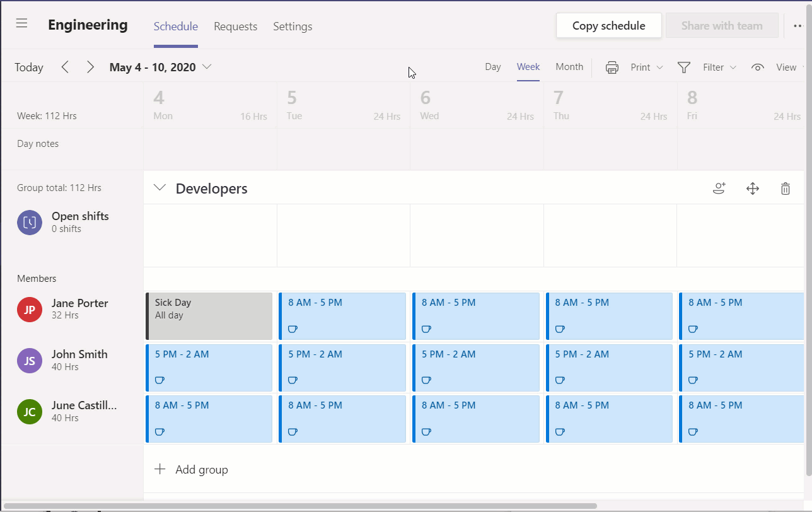Image resolution: width=812 pixels, height=512 pixels.
Task: Open the hamburger navigation menu
Action: tap(21, 23)
